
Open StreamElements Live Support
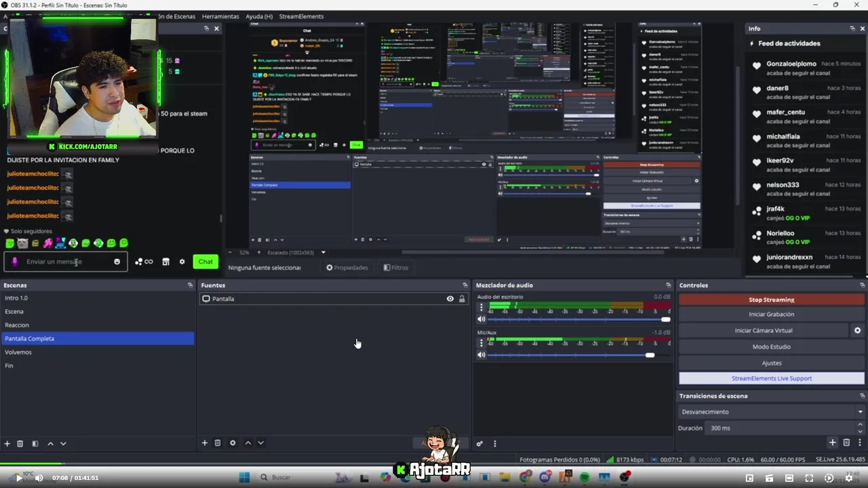772,378
